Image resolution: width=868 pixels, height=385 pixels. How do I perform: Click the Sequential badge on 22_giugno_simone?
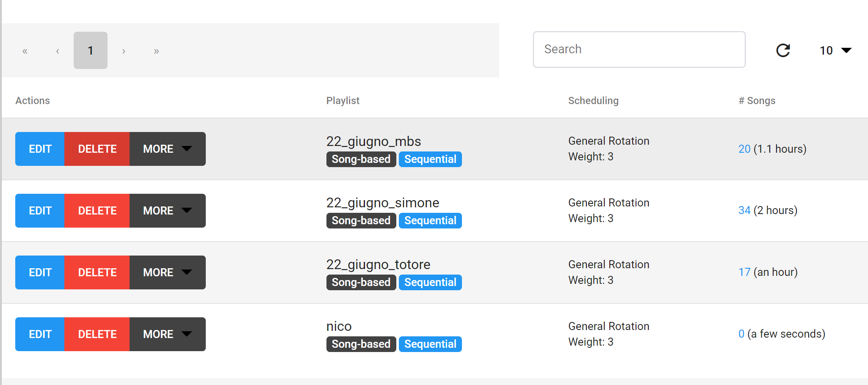430,220
